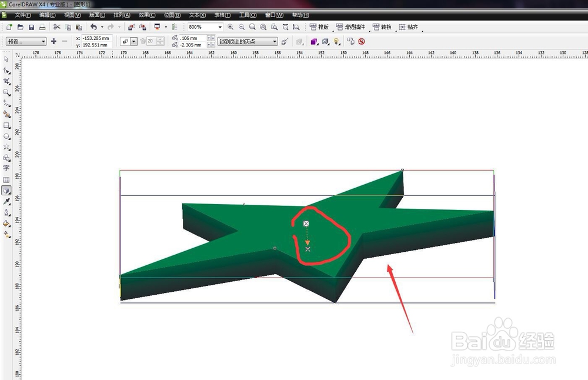Open the extrusion lighting settings
Screen dimensions: 588x380
pyautogui.click(x=335, y=41)
